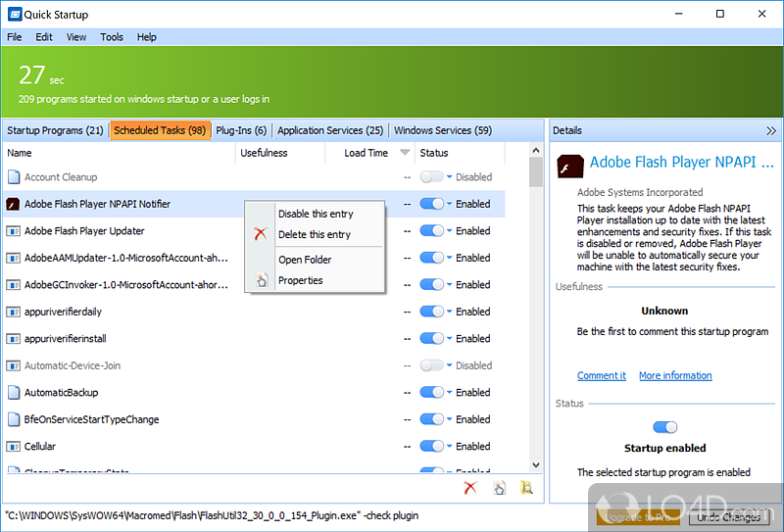
Task: Collapse Details panel with double chevron
Action: pos(771,130)
